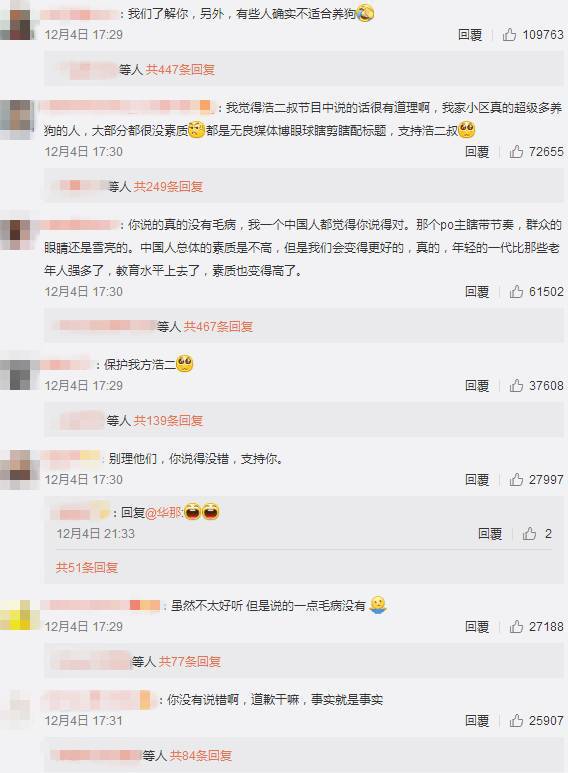View 共77条回复 replies
This screenshot has width=568, height=773.
pos(190,662)
